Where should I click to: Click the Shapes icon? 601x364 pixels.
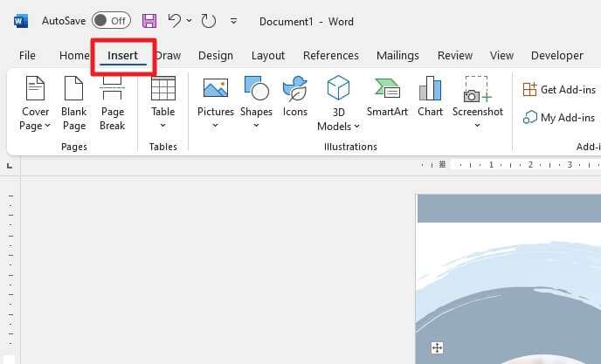pyautogui.click(x=257, y=88)
